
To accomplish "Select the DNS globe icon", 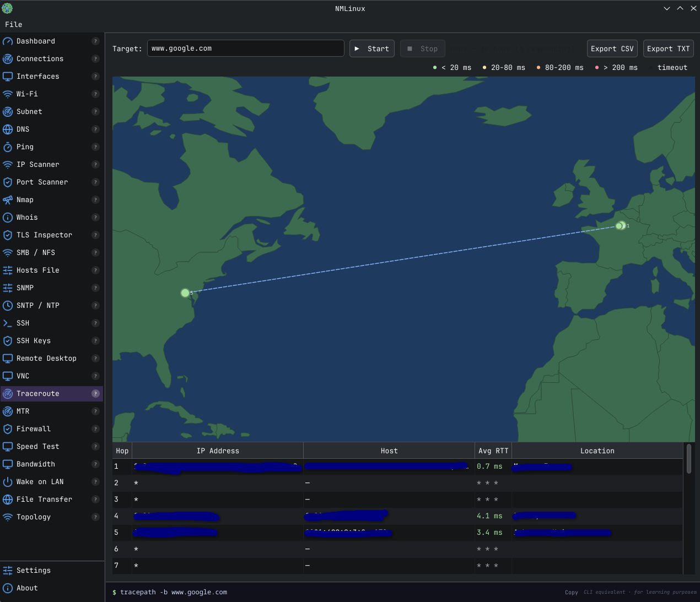I will (8, 129).
